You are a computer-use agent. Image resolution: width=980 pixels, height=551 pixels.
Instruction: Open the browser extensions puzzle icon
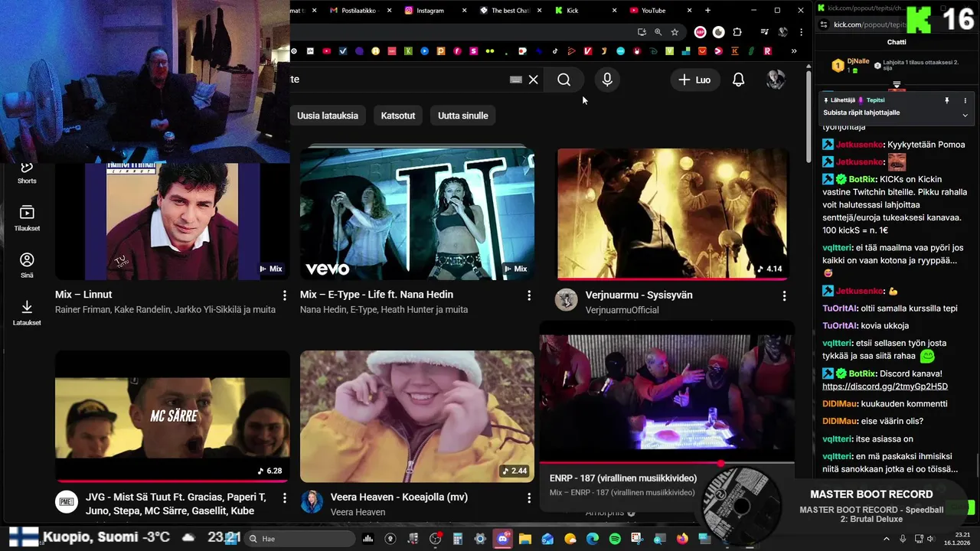click(737, 32)
